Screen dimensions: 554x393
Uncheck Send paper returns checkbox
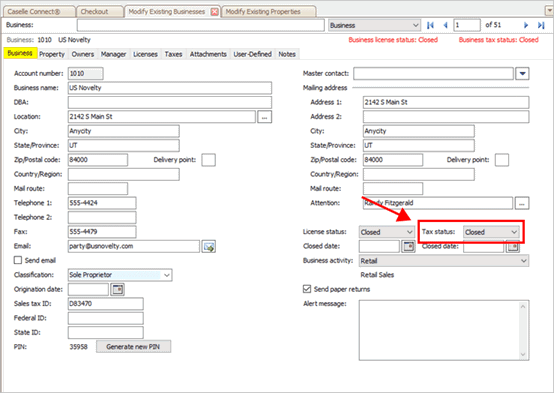307,289
